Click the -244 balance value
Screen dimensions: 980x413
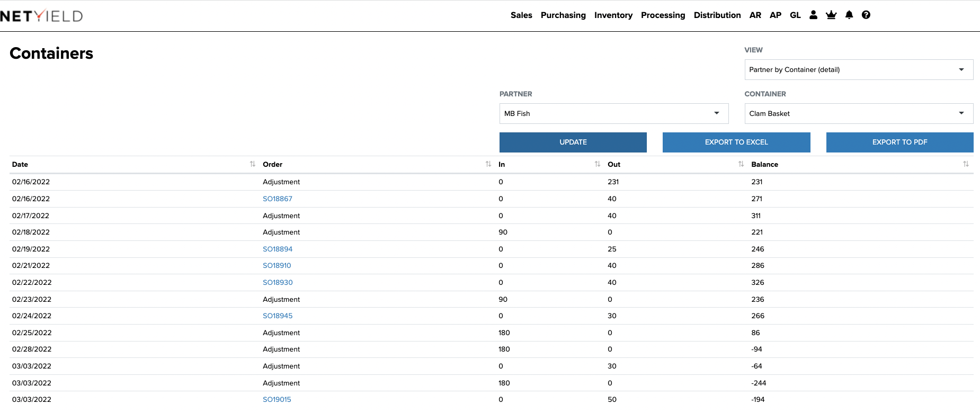tap(759, 383)
